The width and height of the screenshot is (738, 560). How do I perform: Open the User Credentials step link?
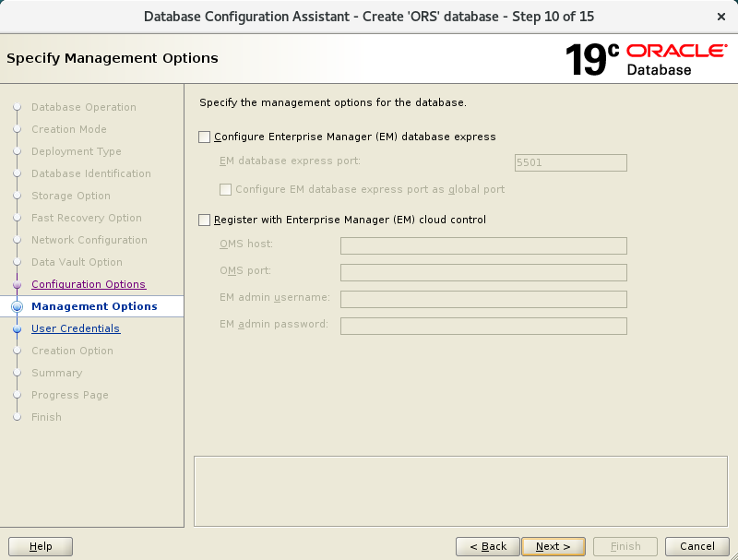[x=76, y=328]
